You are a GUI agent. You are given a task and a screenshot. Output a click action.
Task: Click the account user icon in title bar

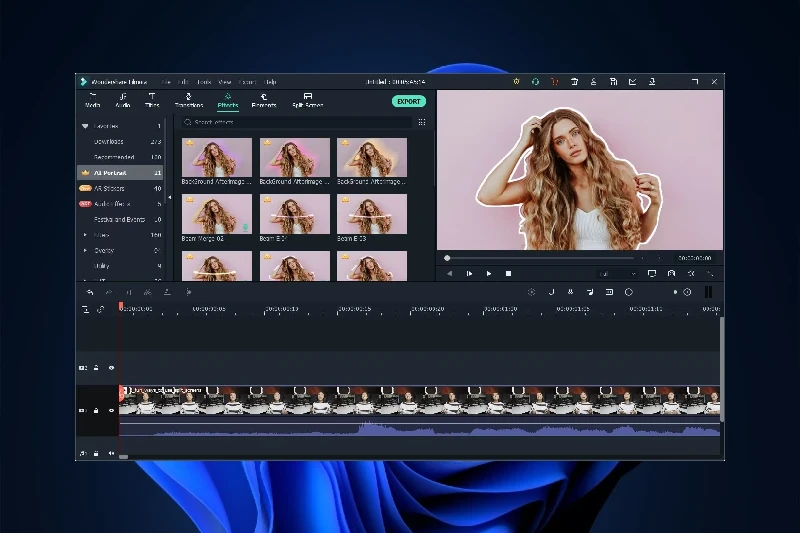pos(593,82)
